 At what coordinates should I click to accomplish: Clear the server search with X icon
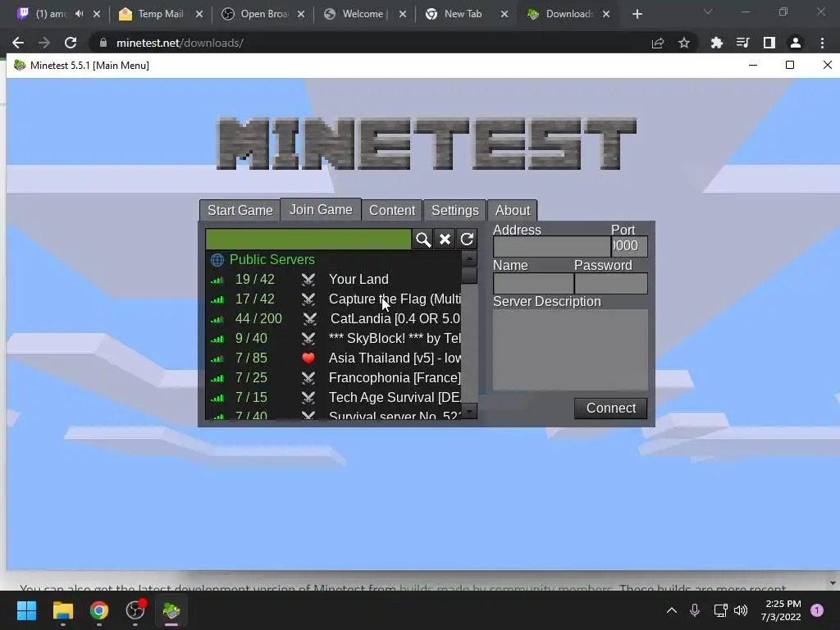[x=445, y=240]
